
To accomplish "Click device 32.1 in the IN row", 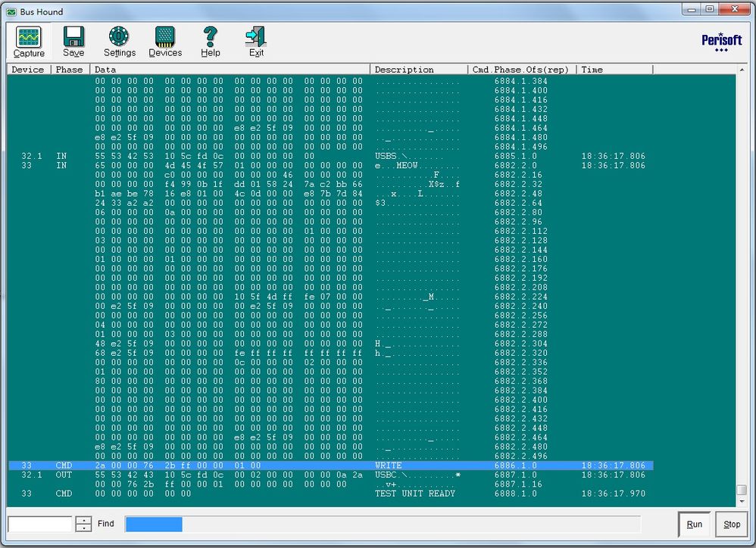I will pos(31,156).
